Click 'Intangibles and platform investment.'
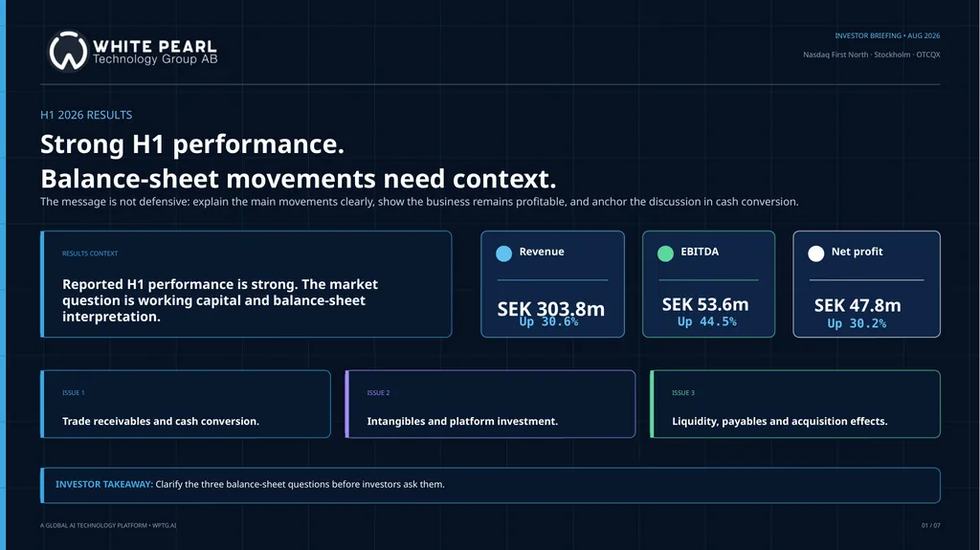 pyautogui.click(x=462, y=421)
